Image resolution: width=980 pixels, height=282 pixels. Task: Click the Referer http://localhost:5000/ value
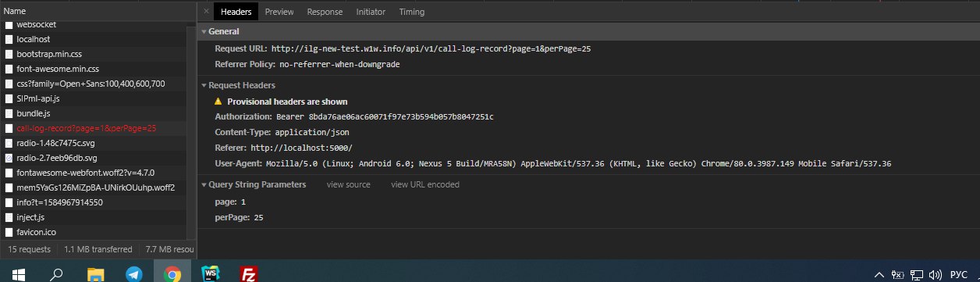coord(301,148)
